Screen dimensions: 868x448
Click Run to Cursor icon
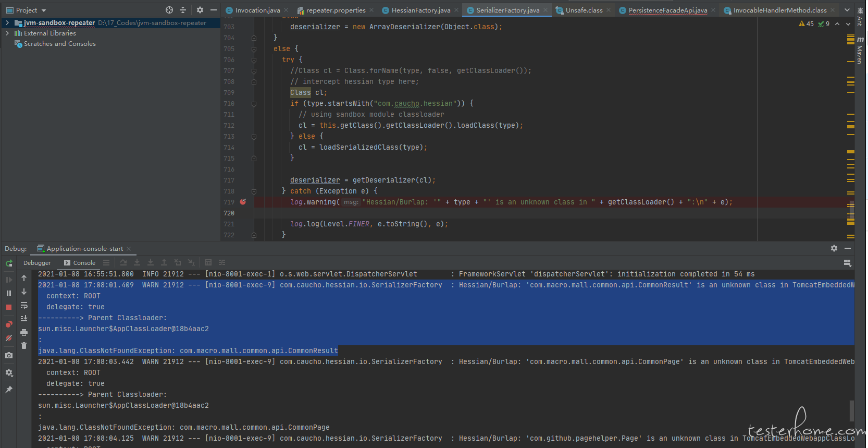191,262
